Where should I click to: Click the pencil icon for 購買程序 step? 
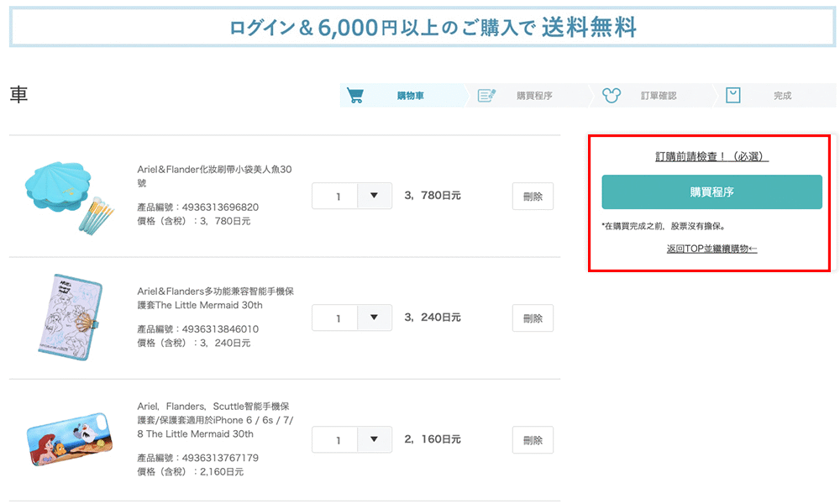coord(487,95)
